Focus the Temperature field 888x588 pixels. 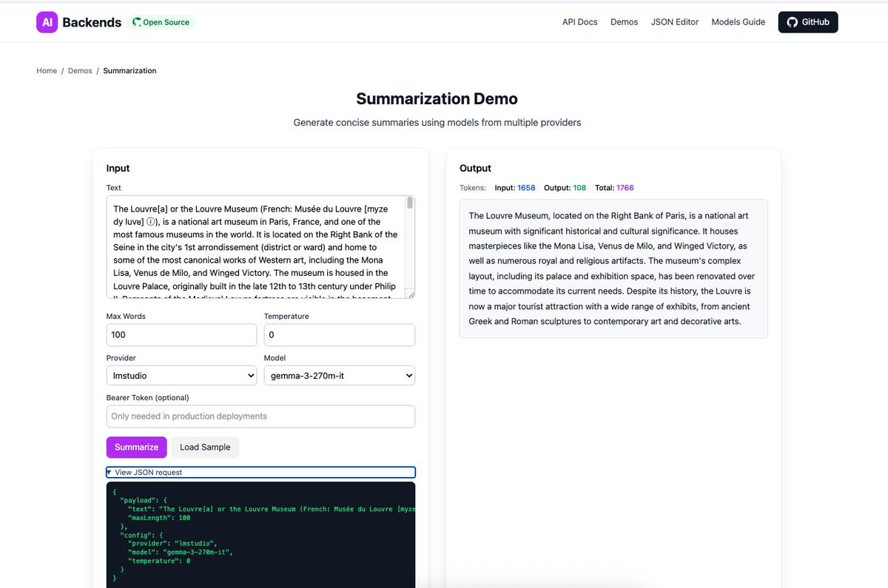coord(340,334)
